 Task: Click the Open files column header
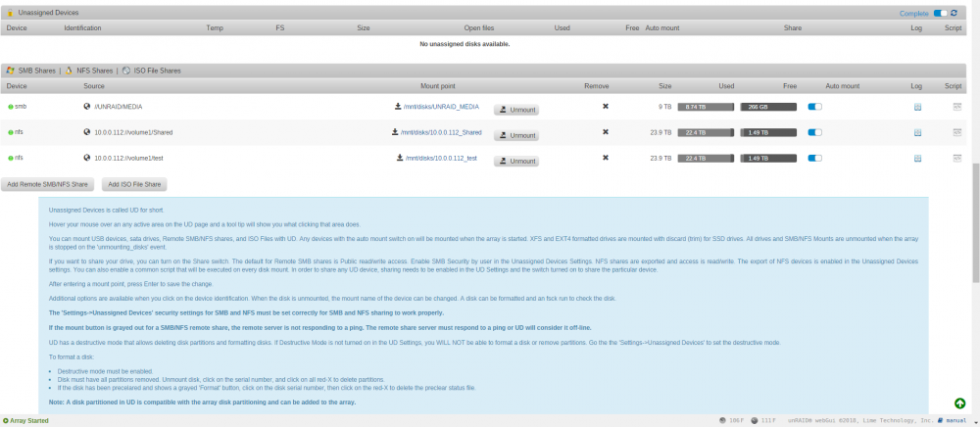click(479, 28)
